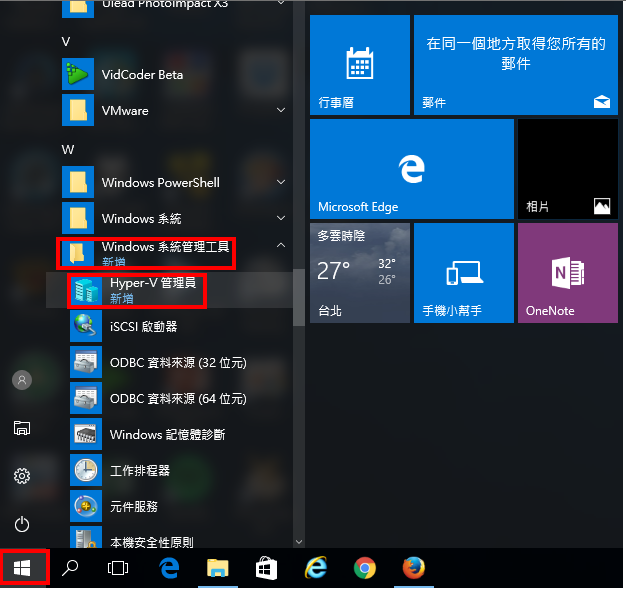Open the Windows Start button
626x589 pixels.
click(22, 568)
